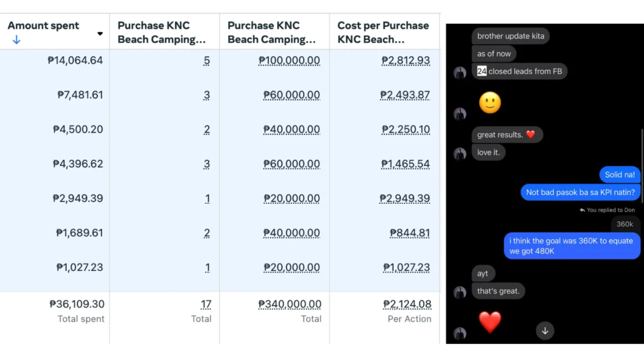Click the ₱100,000.00 purchase value link
644x362 pixels.
[x=289, y=61]
